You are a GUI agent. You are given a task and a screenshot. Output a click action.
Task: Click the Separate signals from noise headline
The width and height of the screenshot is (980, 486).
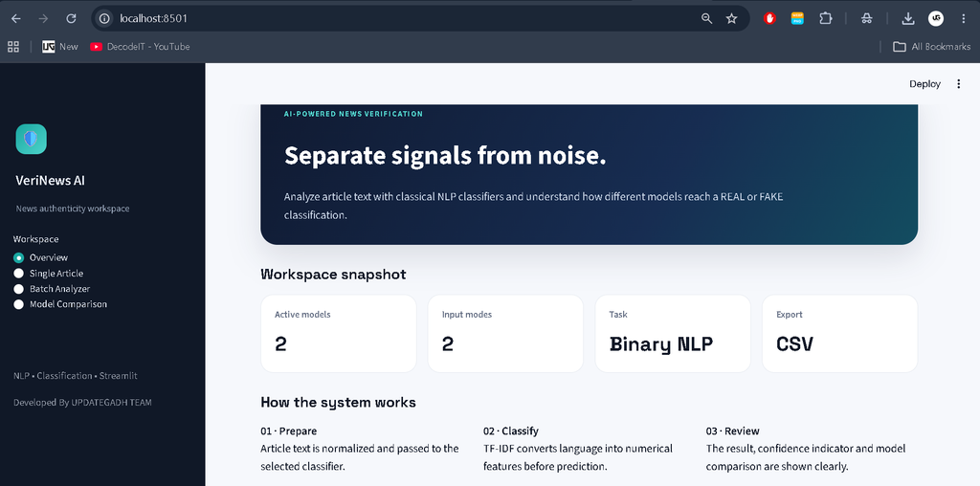tap(445, 156)
